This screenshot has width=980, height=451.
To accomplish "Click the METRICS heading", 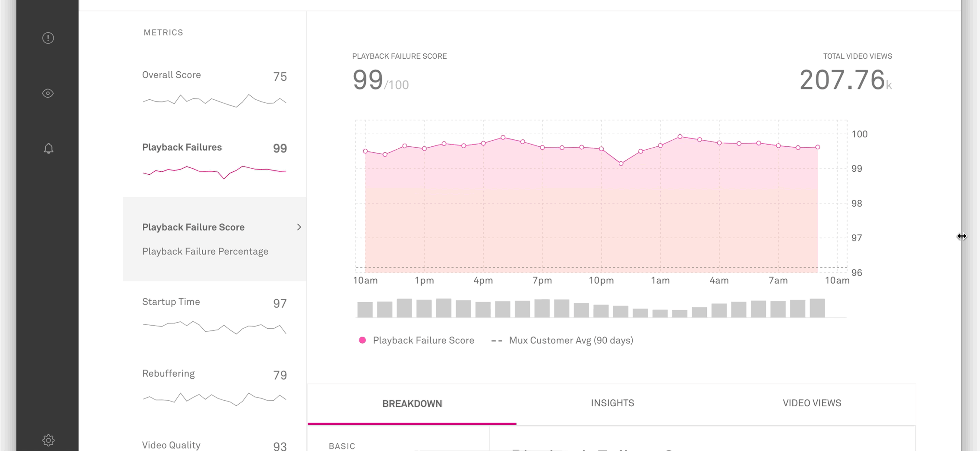I will 163,32.
